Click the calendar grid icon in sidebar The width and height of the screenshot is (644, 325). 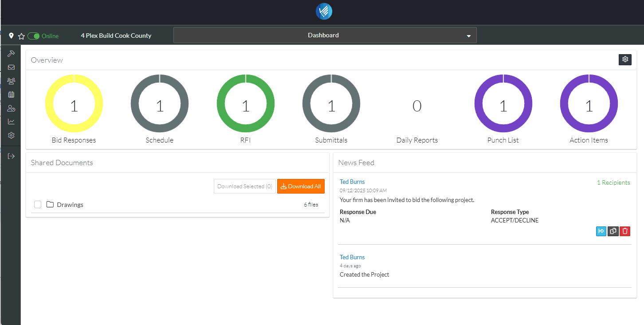[11, 95]
